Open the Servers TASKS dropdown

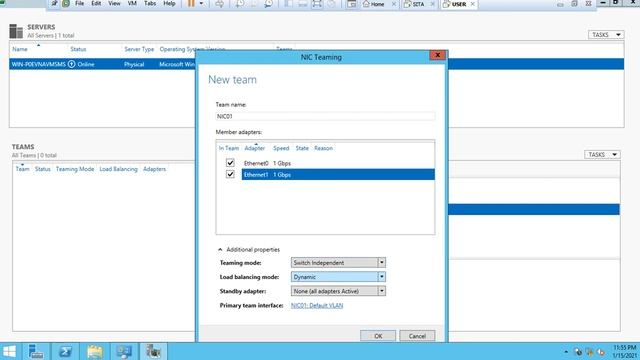tap(606, 35)
